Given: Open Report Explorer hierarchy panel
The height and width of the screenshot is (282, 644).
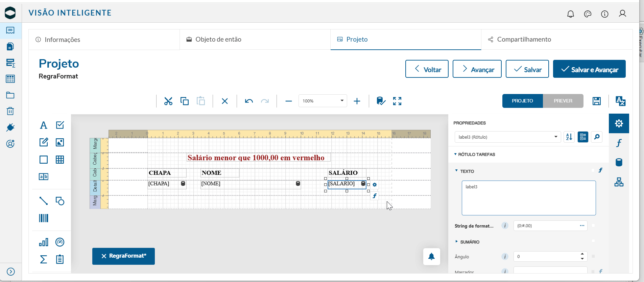Looking at the screenshot, I should (x=619, y=182).
